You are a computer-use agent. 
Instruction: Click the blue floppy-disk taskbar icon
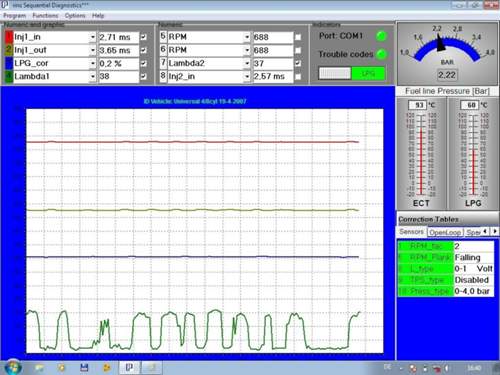(x=84, y=368)
